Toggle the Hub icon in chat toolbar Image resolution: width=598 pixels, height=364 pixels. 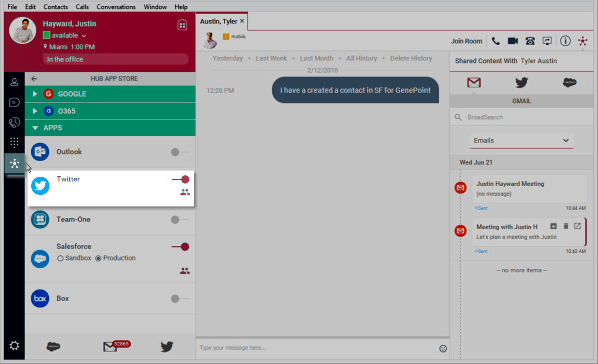tap(582, 41)
